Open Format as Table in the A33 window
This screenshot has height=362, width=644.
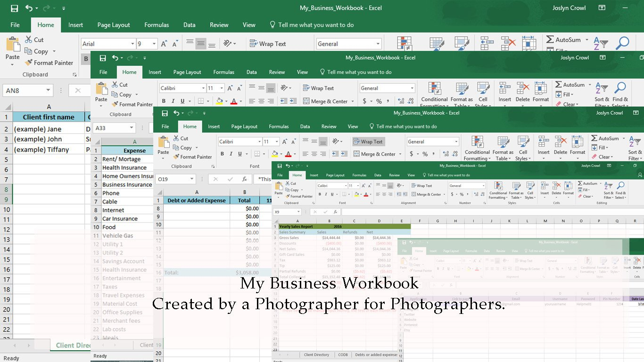[x=462, y=94]
